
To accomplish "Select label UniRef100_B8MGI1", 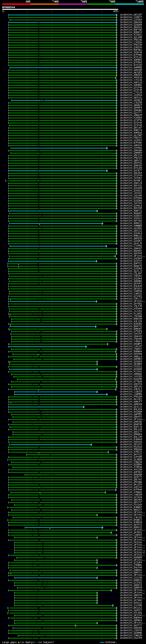I will [x=131, y=223].
